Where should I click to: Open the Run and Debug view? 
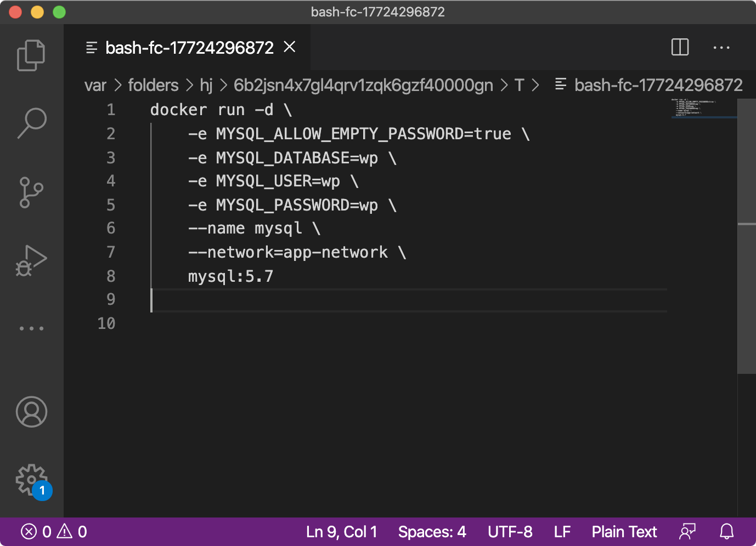[31, 261]
